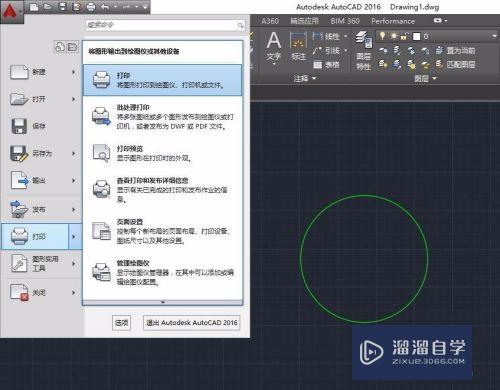Click the Plot printer icon in quick access toolbar
The width and height of the screenshot is (500, 390).
pos(91,7)
